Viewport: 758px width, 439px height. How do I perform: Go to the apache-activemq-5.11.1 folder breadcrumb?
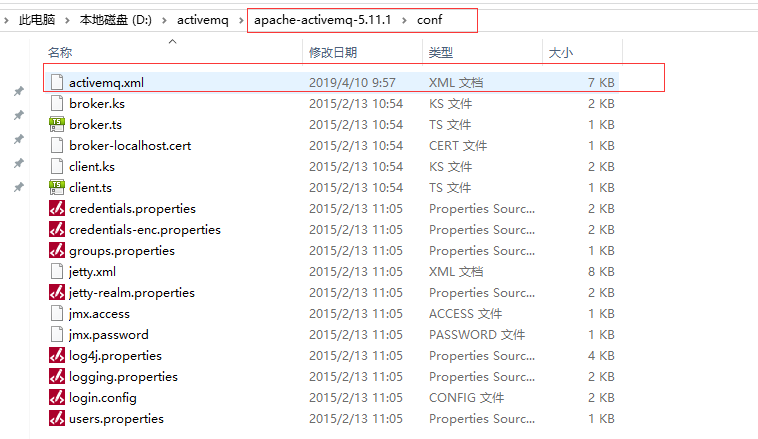322,20
